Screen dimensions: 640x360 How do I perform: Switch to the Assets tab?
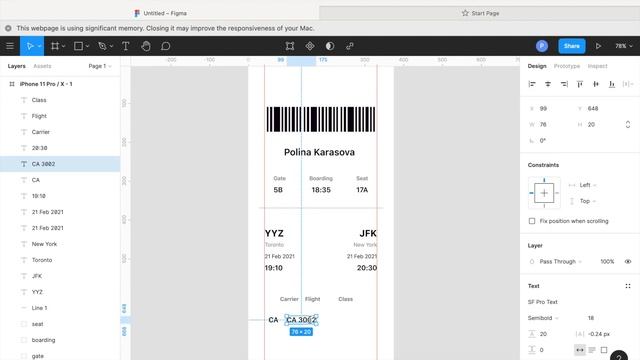click(x=42, y=66)
